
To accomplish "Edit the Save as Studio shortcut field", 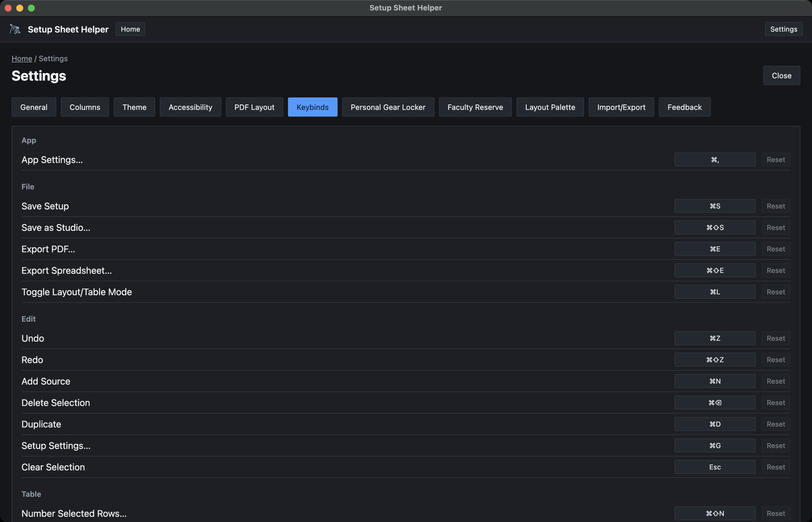I will [x=715, y=228].
